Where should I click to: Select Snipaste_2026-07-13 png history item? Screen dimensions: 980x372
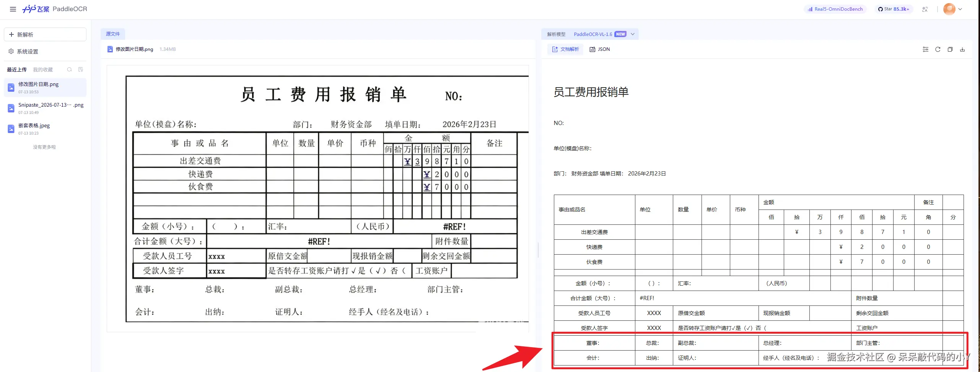45,108
